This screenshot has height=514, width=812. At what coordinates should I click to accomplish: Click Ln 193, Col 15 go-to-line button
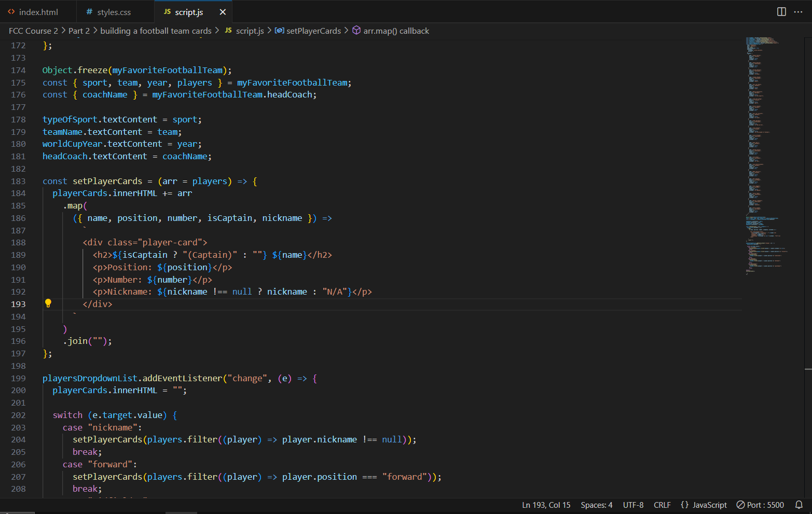[x=546, y=505]
